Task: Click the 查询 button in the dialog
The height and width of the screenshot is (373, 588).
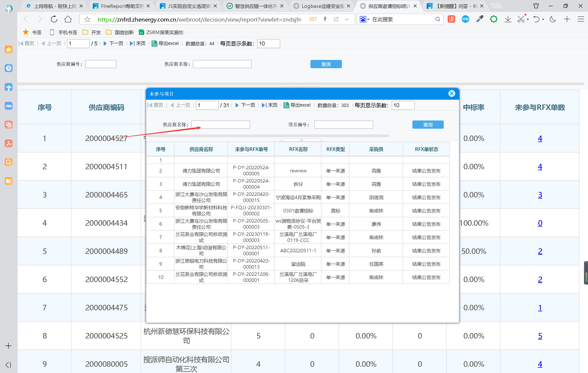Action: click(x=428, y=125)
